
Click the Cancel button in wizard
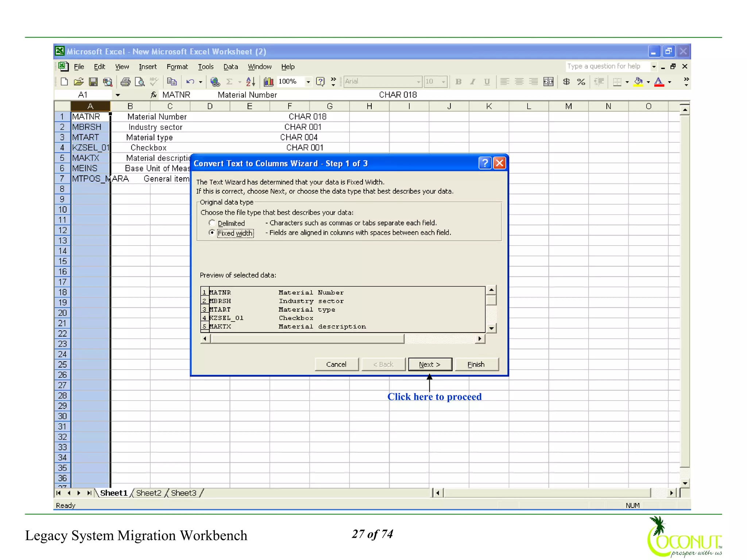[x=336, y=364]
